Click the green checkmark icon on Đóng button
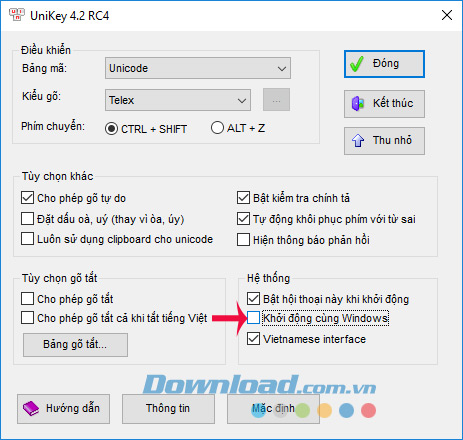Image resolution: width=463 pixels, height=440 pixels. point(357,64)
